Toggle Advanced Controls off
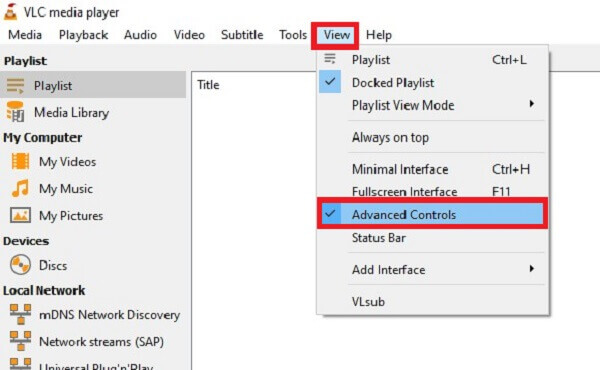The height and width of the screenshot is (370, 600). pyautogui.click(x=432, y=214)
